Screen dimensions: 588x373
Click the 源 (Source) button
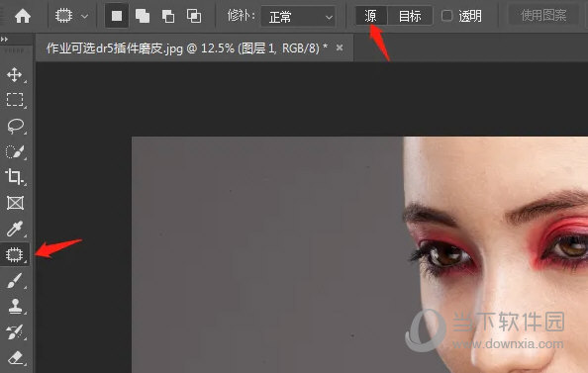tap(370, 16)
